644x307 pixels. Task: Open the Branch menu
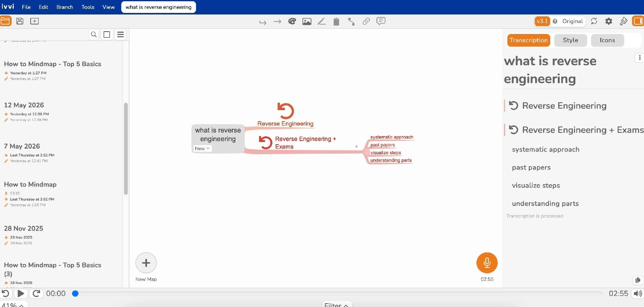(x=65, y=7)
